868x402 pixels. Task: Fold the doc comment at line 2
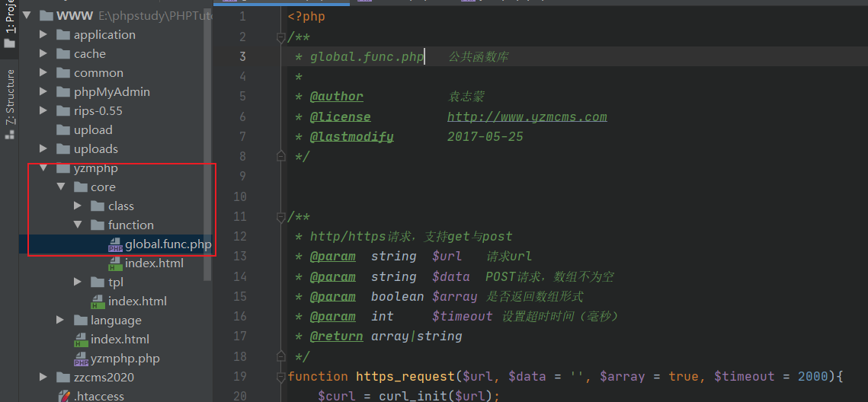coord(281,37)
